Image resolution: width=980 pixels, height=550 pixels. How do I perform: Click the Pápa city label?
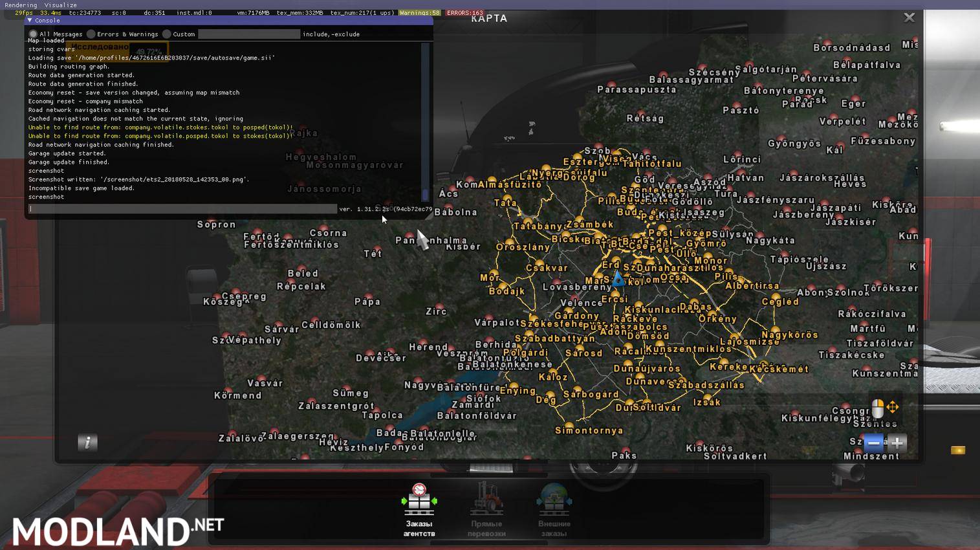367,302
